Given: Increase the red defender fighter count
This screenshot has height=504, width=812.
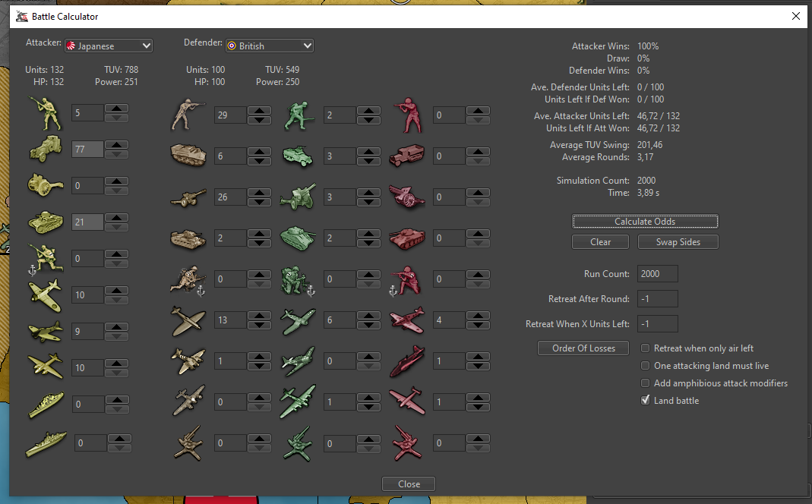Looking at the screenshot, I should click(478, 316).
